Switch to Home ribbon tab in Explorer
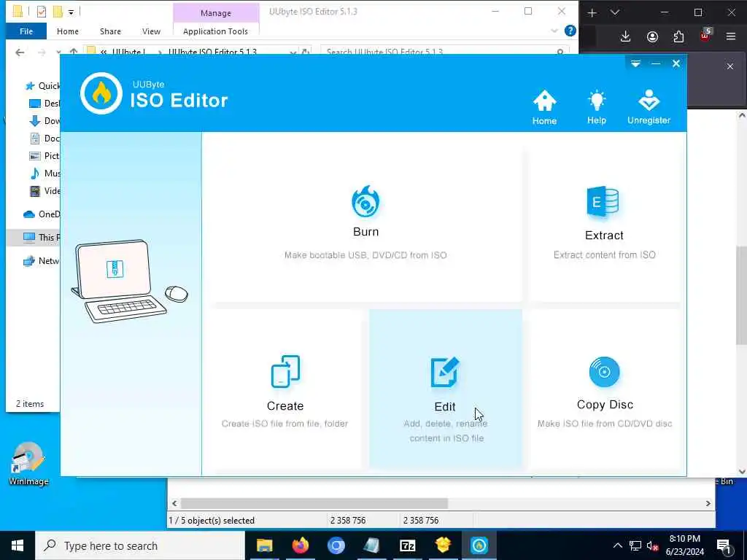This screenshot has width=747, height=560. 68,31
